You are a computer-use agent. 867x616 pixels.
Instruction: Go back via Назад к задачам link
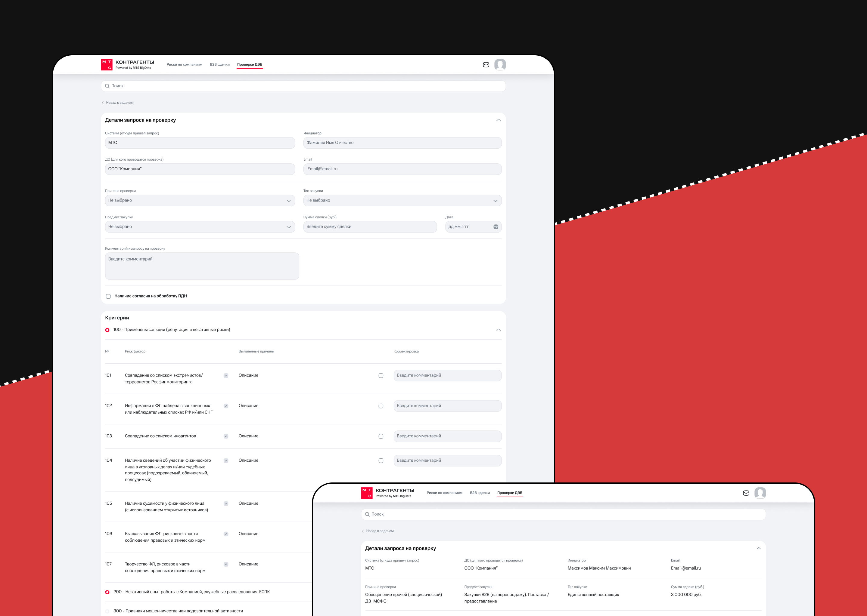(x=120, y=103)
